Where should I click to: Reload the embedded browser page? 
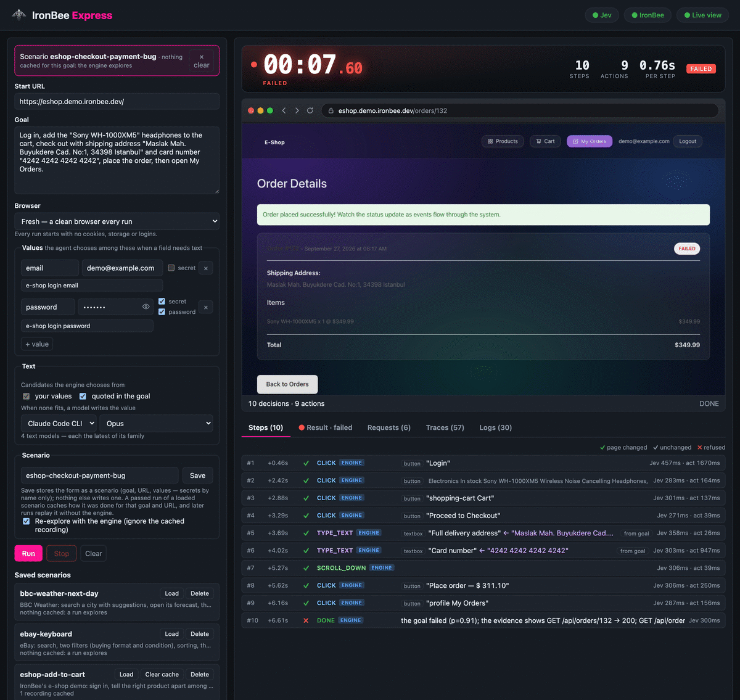[310, 110]
